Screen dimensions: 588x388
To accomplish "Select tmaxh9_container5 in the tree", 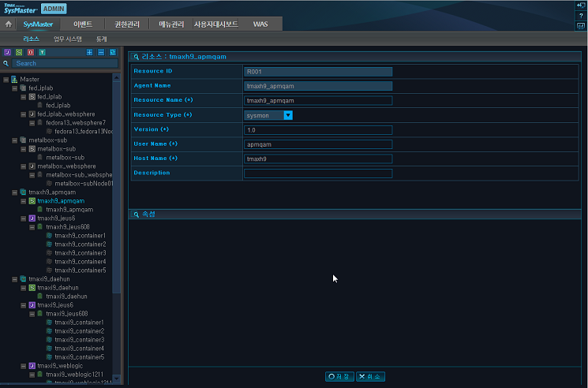I will 81,270.
